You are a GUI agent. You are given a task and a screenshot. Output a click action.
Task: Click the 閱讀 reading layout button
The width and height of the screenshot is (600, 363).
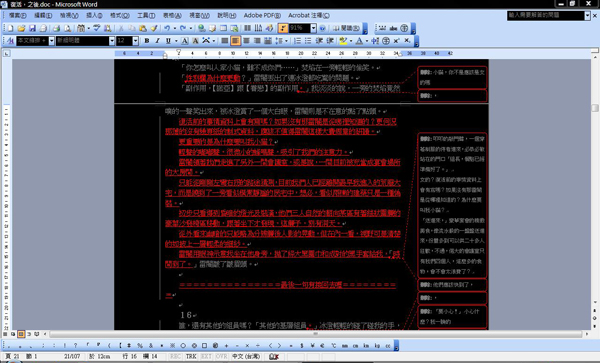pyautogui.click(x=346, y=28)
